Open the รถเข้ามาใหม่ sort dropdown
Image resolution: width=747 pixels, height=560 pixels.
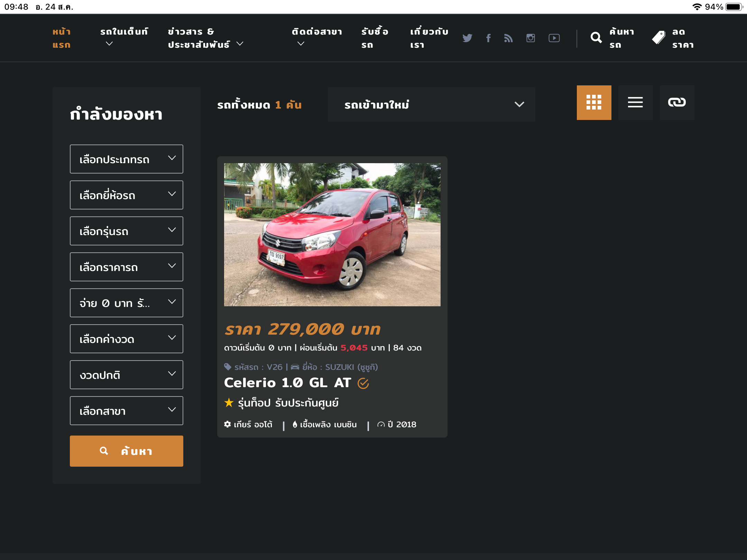click(x=431, y=104)
